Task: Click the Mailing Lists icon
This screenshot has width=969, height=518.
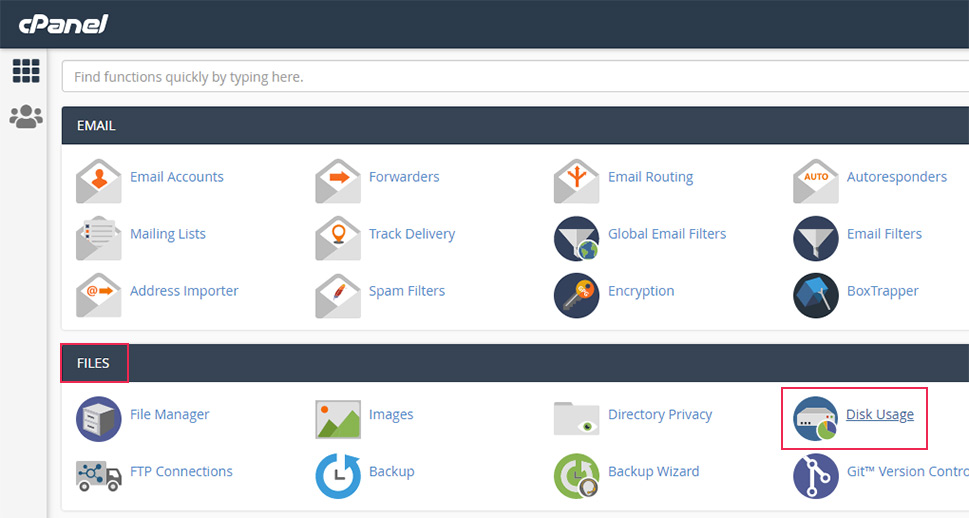Action: pos(99,238)
